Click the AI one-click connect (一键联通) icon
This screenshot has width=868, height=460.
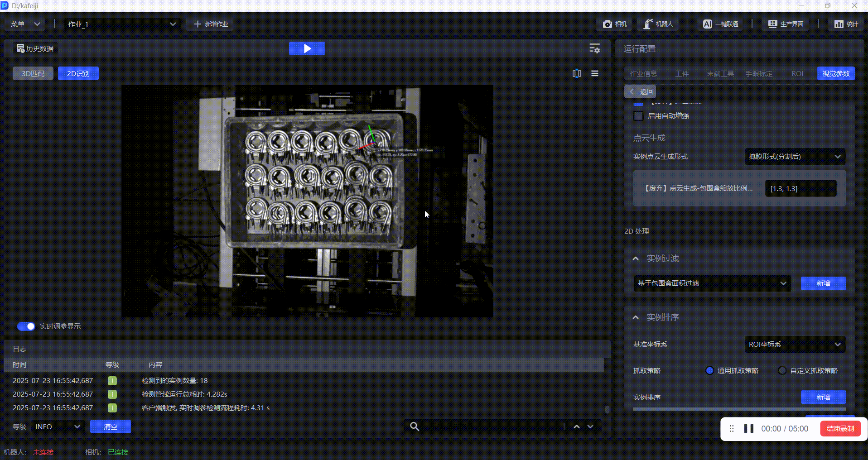point(708,24)
